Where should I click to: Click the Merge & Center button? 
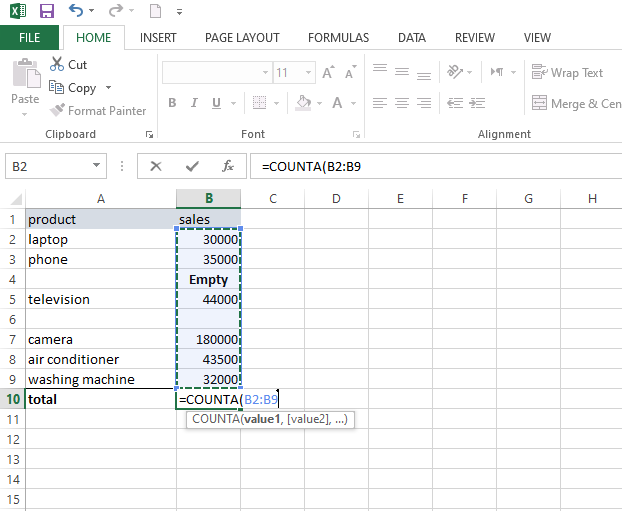(575, 104)
